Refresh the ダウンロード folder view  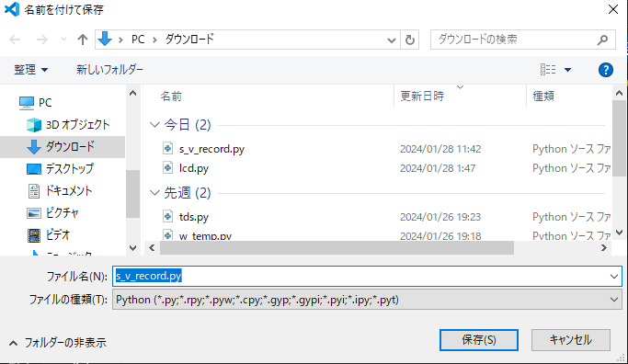(410, 40)
